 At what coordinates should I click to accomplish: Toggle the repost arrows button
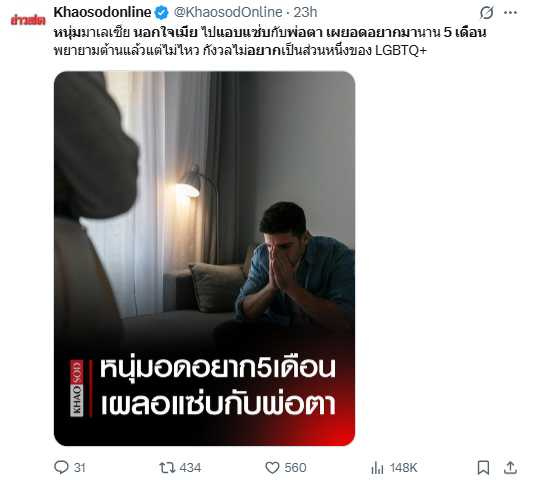pos(167,467)
